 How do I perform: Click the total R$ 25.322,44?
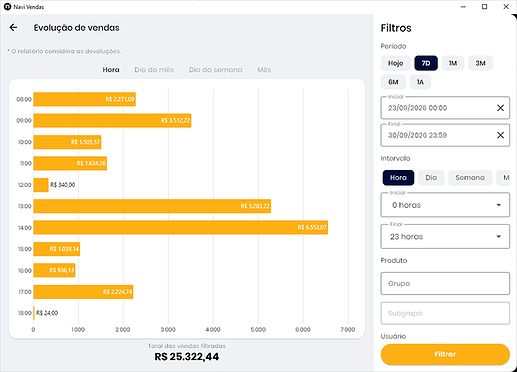point(187,357)
